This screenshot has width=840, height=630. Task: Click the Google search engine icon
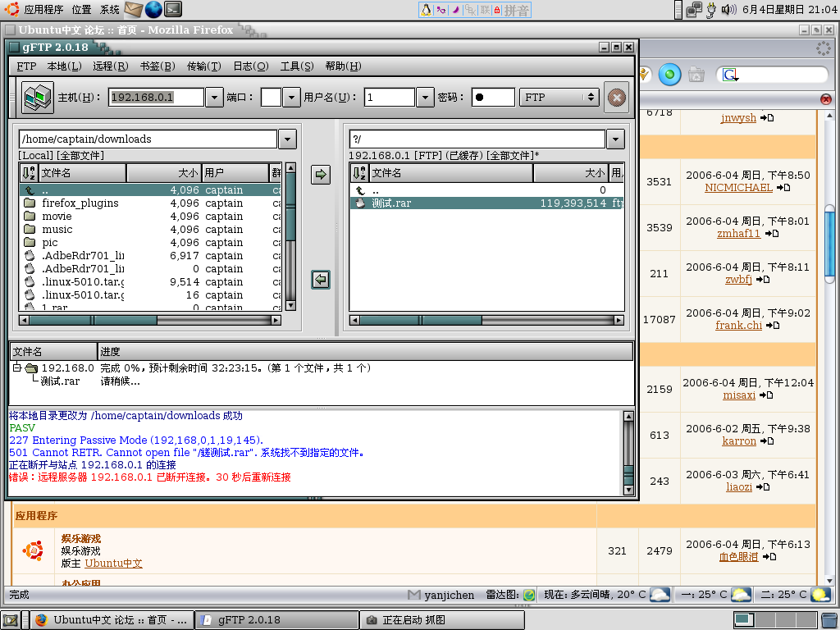coord(729,75)
